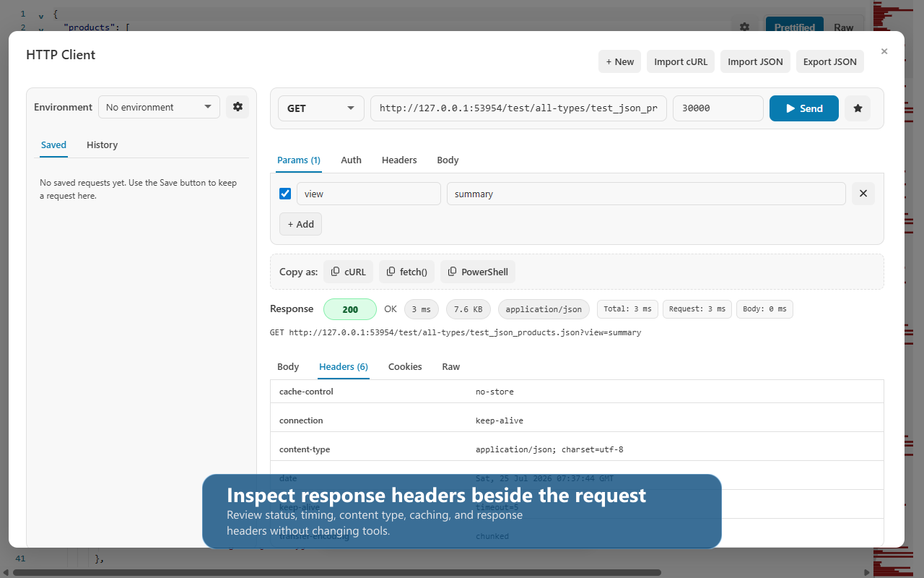The width and height of the screenshot is (924, 578).
Task: Open the Params (1) tab
Action: point(299,160)
